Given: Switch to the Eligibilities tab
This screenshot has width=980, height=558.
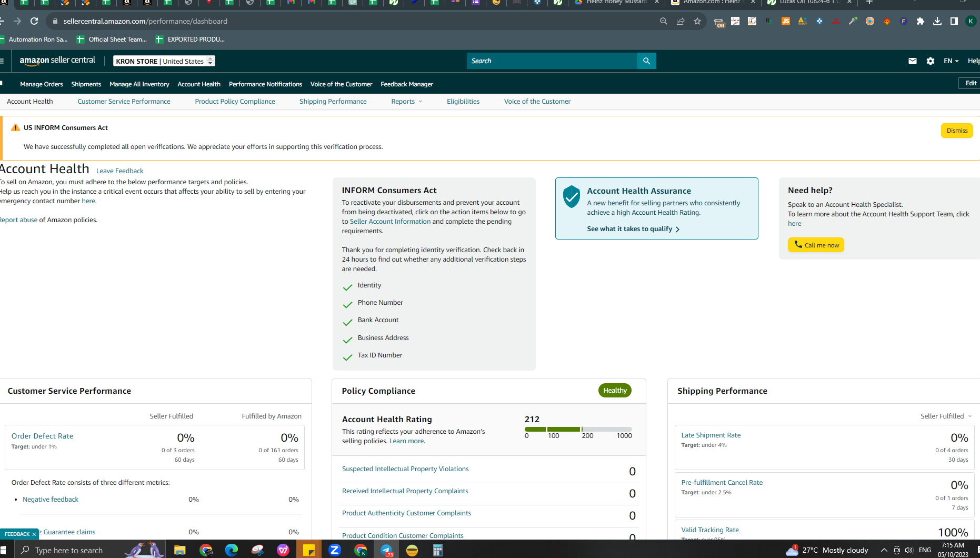Looking at the screenshot, I should pyautogui.click(x=463, y=102).
